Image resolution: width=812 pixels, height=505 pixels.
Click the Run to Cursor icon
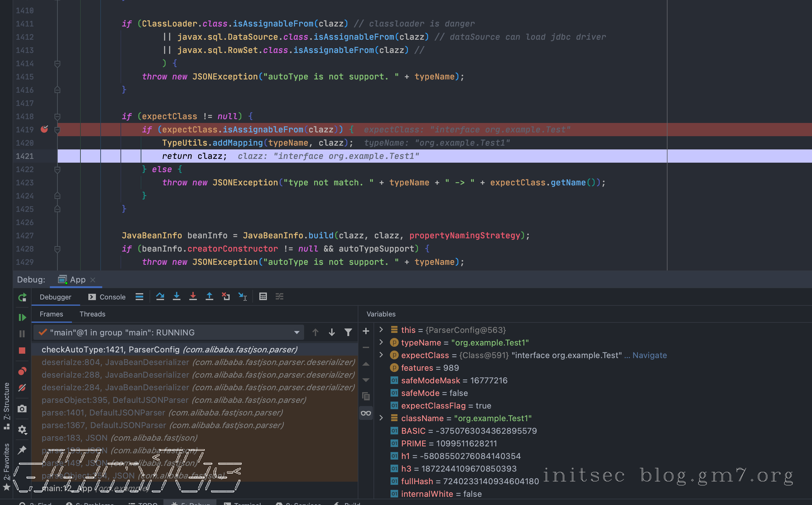[x=243, y=297]
